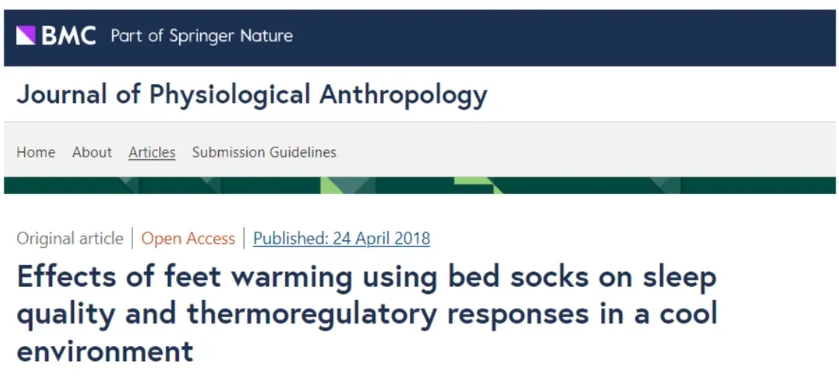The width and height of the screenshot is (839, 380).
Task: Click the orange Open Access label
Action: pos(188,238)
